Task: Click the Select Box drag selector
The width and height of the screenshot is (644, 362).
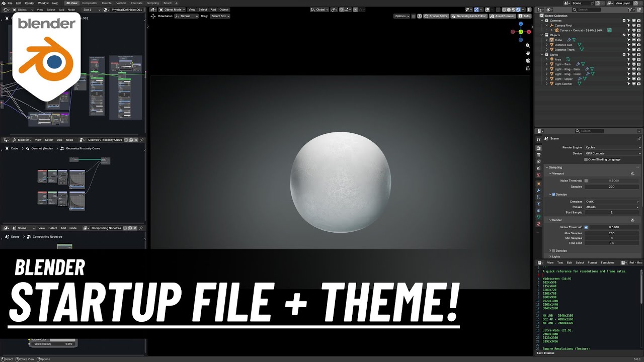Action: pyautogui.click(x=220, y=16)
